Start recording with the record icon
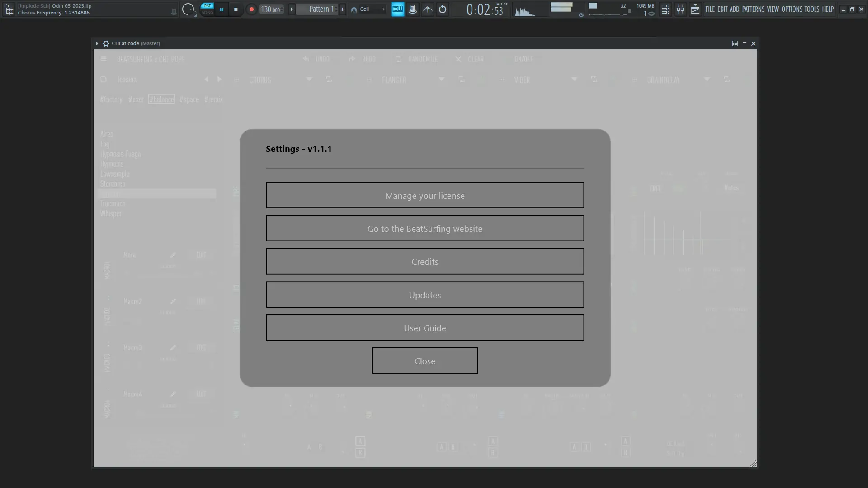Viewport: 868px width, 488px height. click(251, 9)
